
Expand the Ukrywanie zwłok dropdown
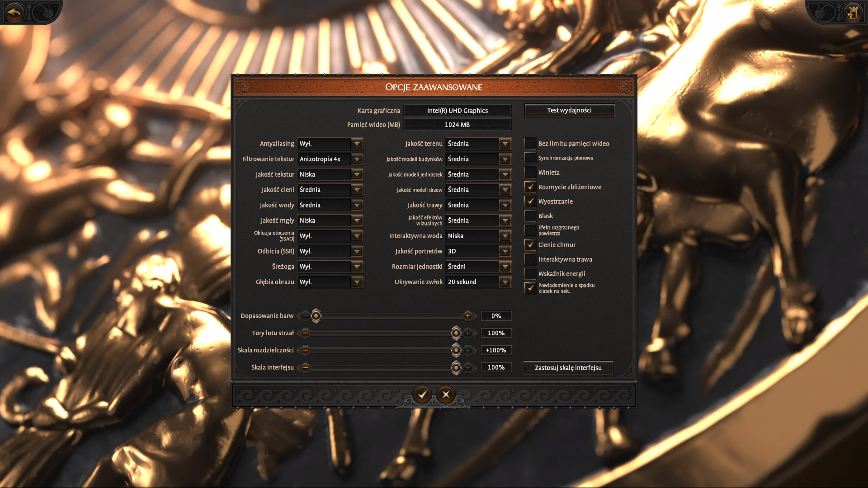(x=505, y=282)
